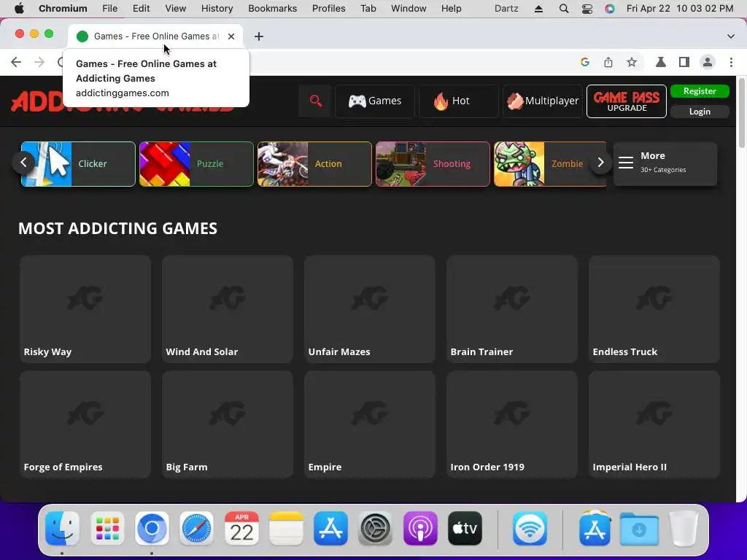Select the Shooting category
This screenshot has width=747, height=560.
click(x=433, y=164)
